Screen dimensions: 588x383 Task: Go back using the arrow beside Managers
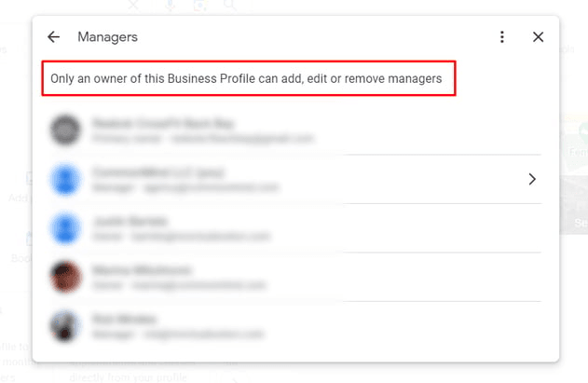tap(54, 37)
